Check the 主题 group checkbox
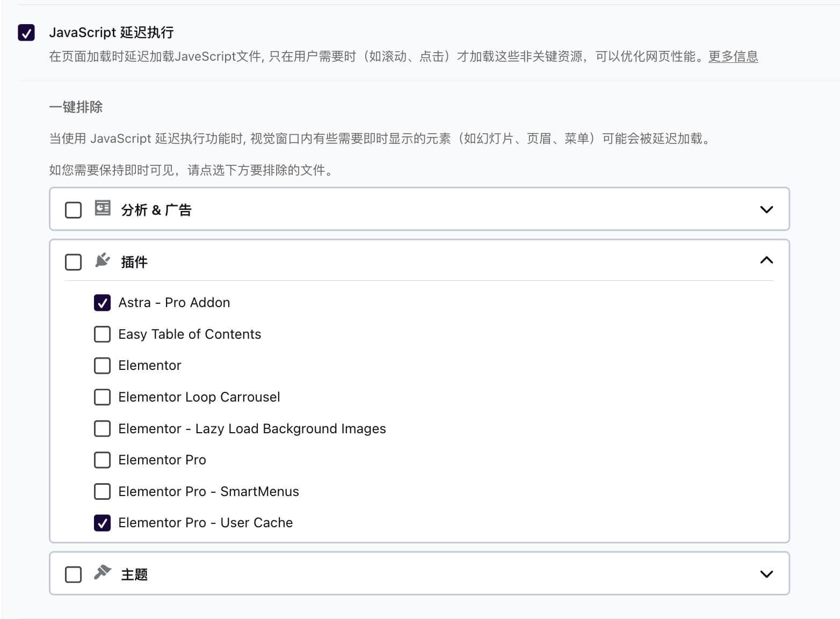This screenshot has height=619, width=840. 73,574
